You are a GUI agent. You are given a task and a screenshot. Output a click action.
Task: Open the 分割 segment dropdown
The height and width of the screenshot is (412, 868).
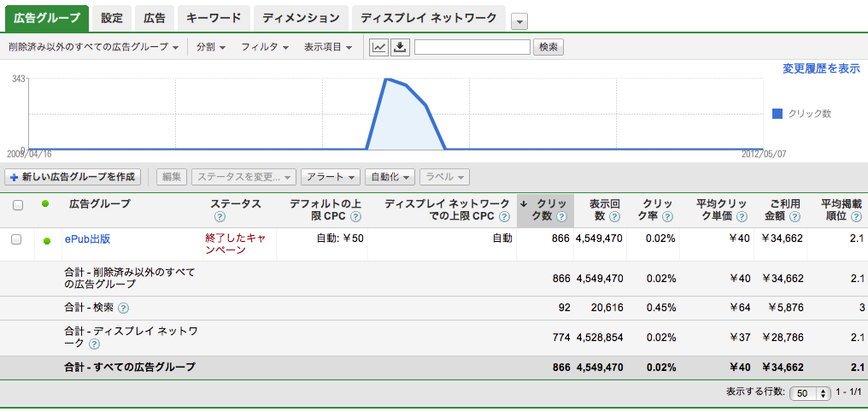tap(210, 47)
